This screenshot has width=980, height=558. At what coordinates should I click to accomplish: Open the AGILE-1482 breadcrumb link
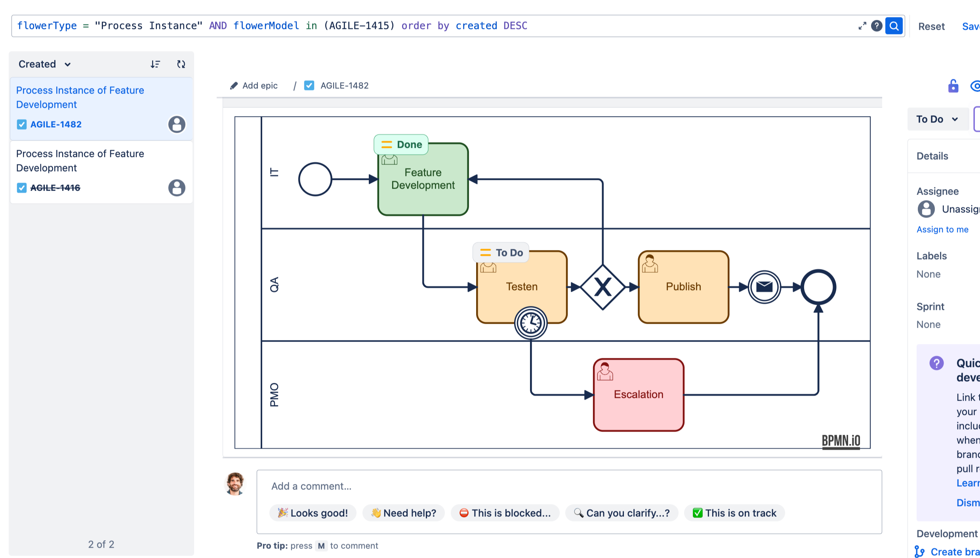tap(344, 86)
